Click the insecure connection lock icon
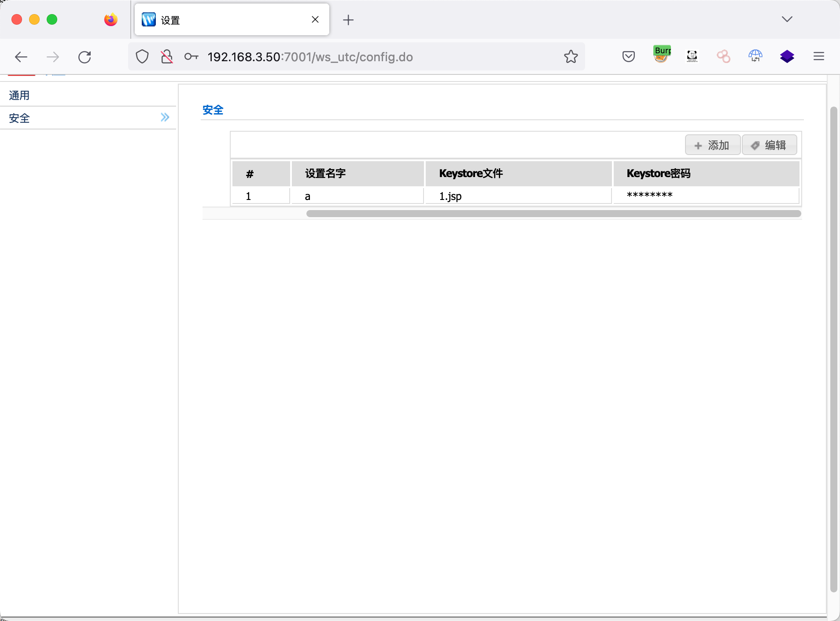 coord(167,57)
